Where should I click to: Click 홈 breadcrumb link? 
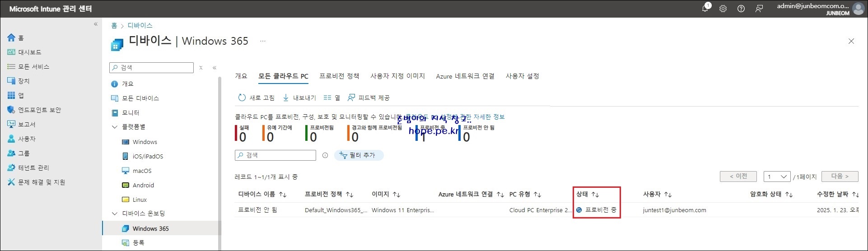click(114, 26)
